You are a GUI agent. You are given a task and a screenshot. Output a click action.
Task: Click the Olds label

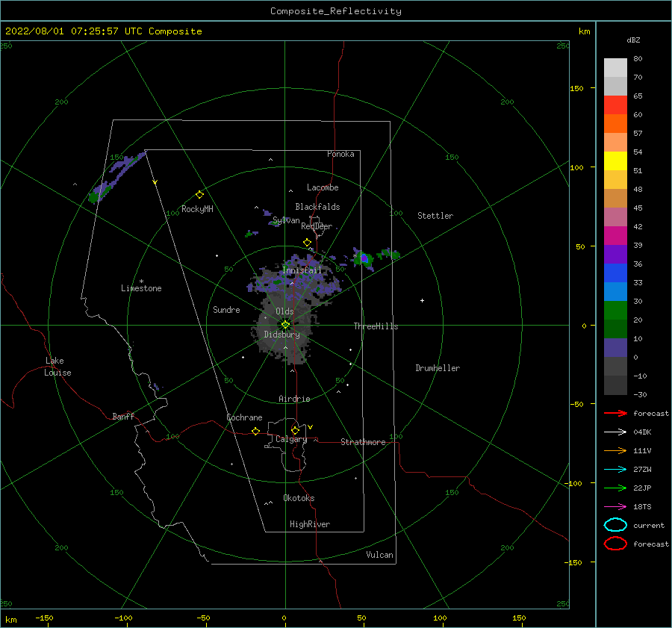pyautogui.click(x=284, y=311)
